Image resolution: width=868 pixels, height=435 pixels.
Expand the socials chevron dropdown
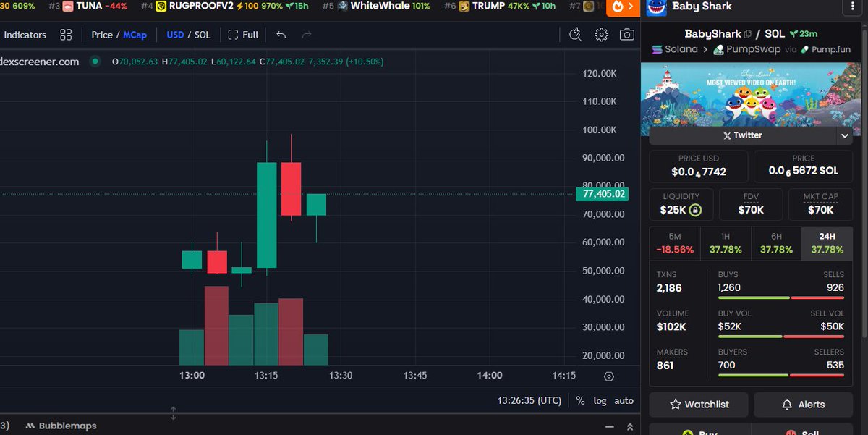coord(844,135)
